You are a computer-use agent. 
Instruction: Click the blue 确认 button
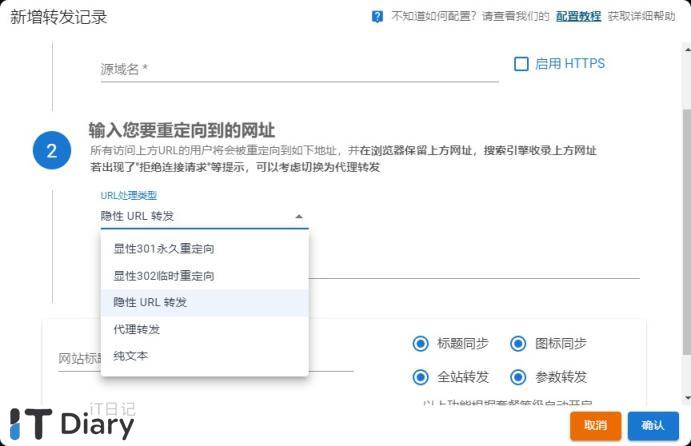pos(653,426)
